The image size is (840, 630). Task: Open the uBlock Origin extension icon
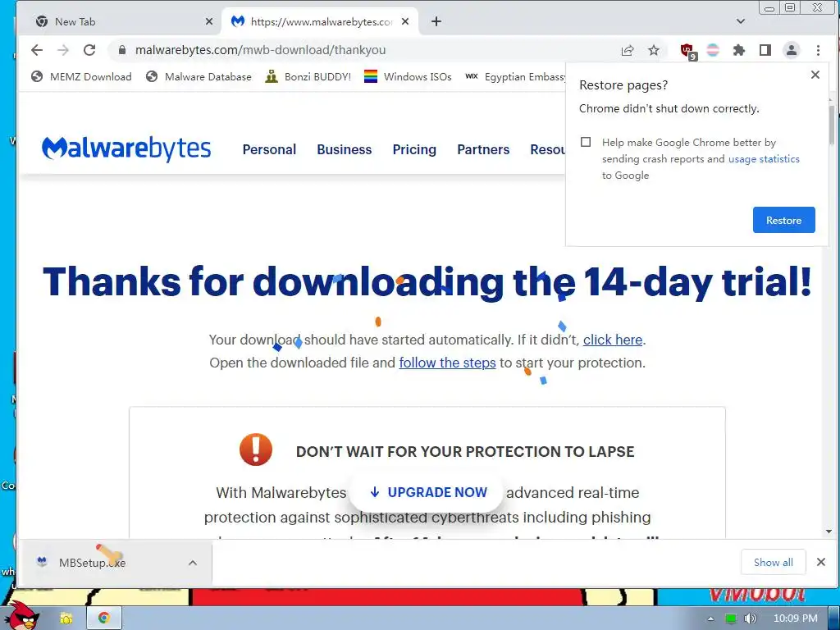687,51
